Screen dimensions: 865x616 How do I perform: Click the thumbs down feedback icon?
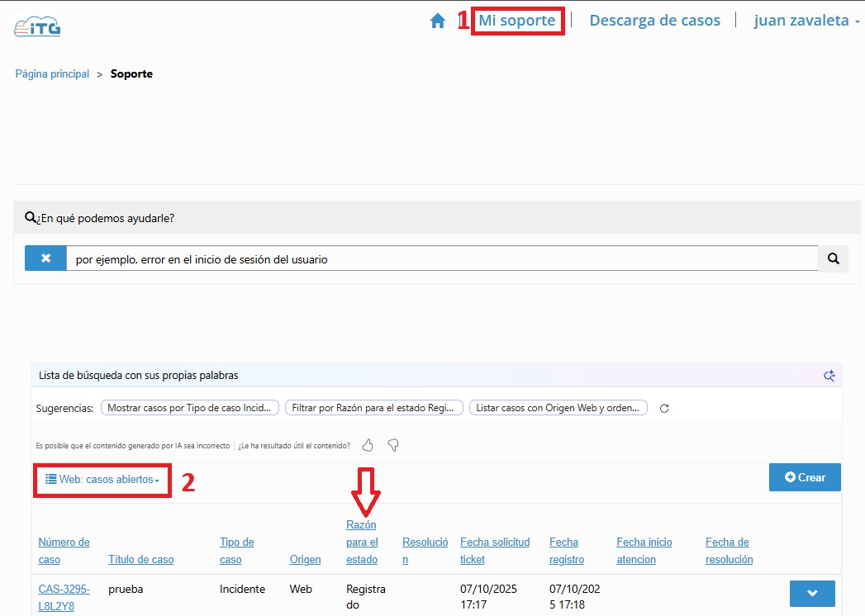click(x=393, y=446)
